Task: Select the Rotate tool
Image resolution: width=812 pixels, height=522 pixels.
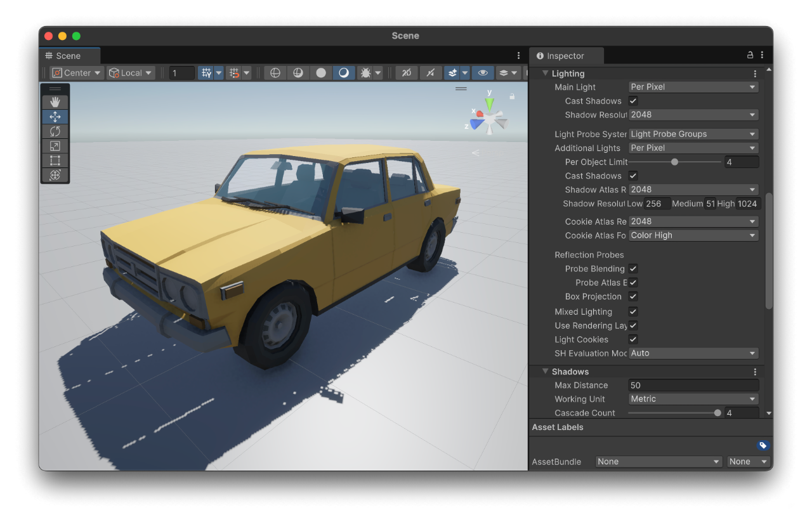Action: click(55, 131)
